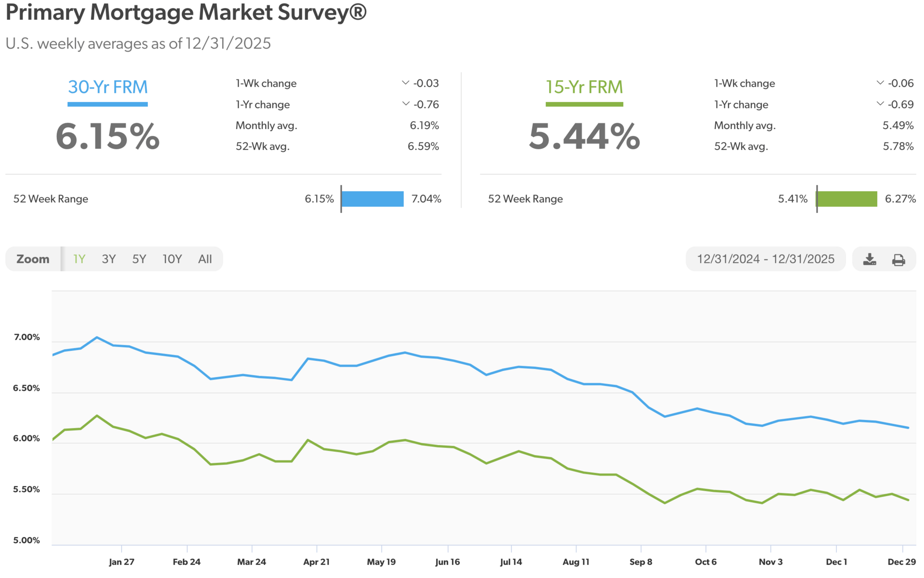Show All historical data range
The image size is (924, 578).
[205, 259]
